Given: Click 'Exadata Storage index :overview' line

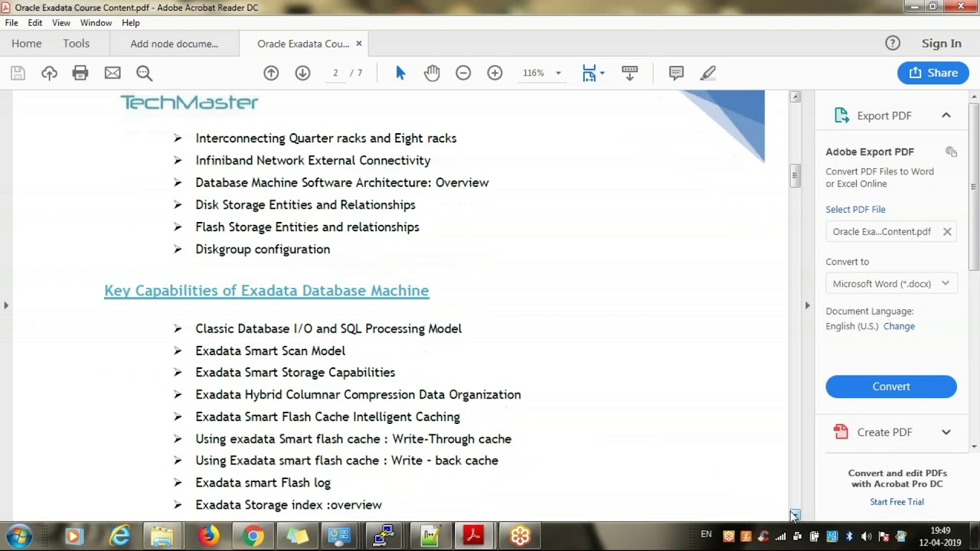Looking at the screenshot, I should (x=289, y=505).
